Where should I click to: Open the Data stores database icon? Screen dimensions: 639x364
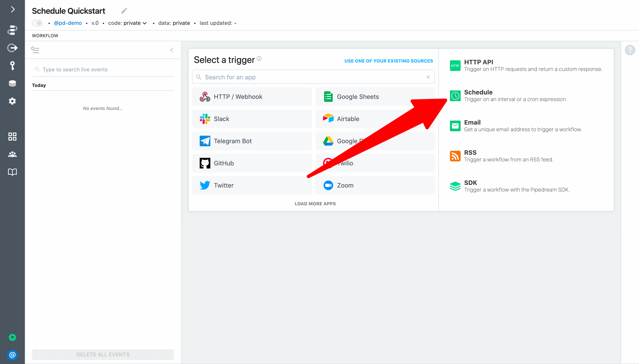pyautogui.click(x=12, y=83)
